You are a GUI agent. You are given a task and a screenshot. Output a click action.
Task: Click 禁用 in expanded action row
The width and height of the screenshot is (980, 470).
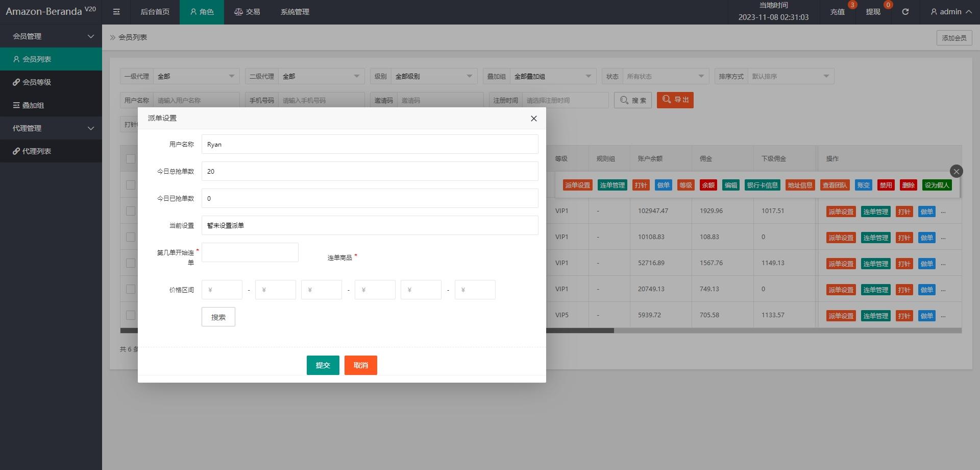[x=886, y=185]
